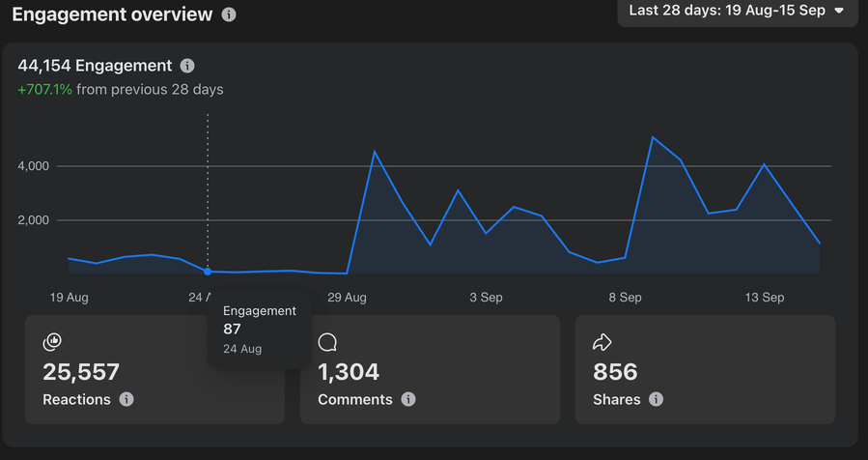Click the 2,000 y-axis label

(33, 220)
